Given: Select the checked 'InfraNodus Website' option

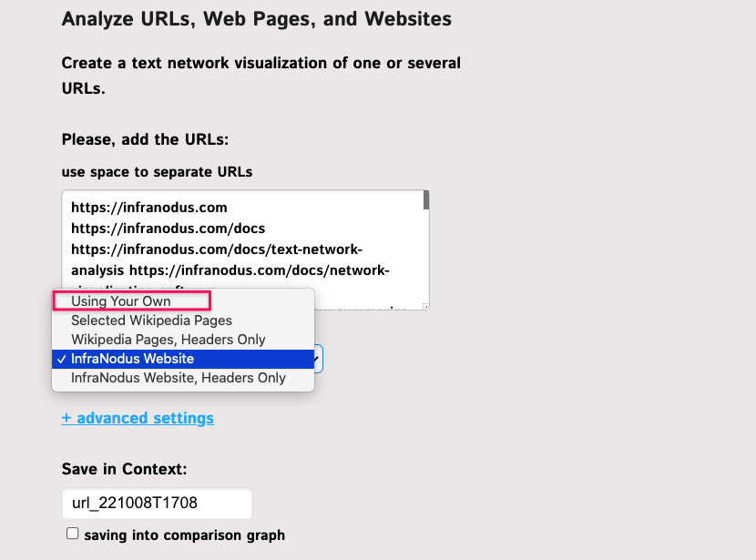Looking at the screenshot, I should [183, 359].
